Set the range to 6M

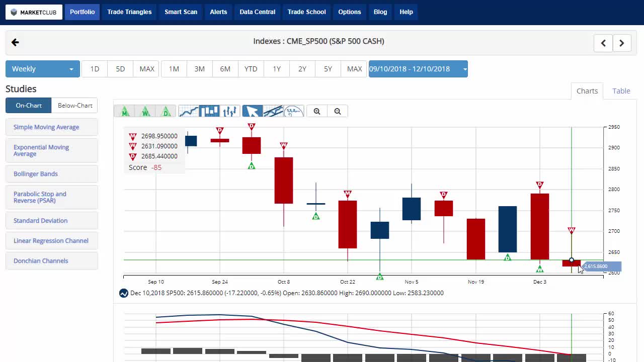[225, 69]
